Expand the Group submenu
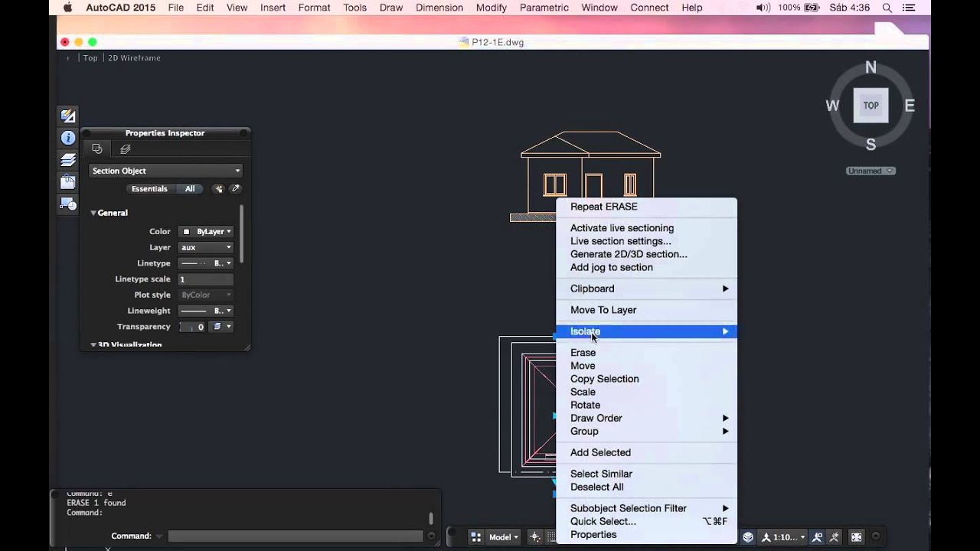This screenshot has height=551, width=980. 646,431
